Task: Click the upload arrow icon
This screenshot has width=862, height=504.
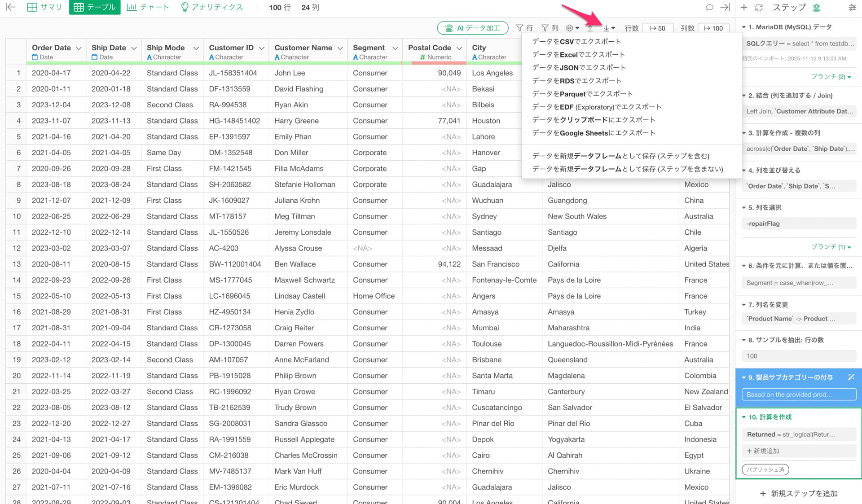Action: click(x=590, y=28)
